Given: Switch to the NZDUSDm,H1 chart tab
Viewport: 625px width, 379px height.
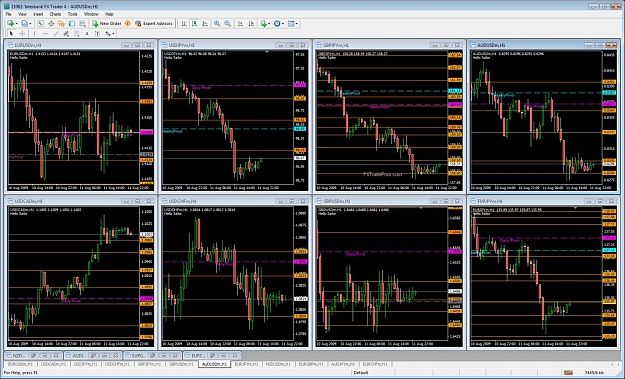Looking at the screenshot, I should coord(278,364).
